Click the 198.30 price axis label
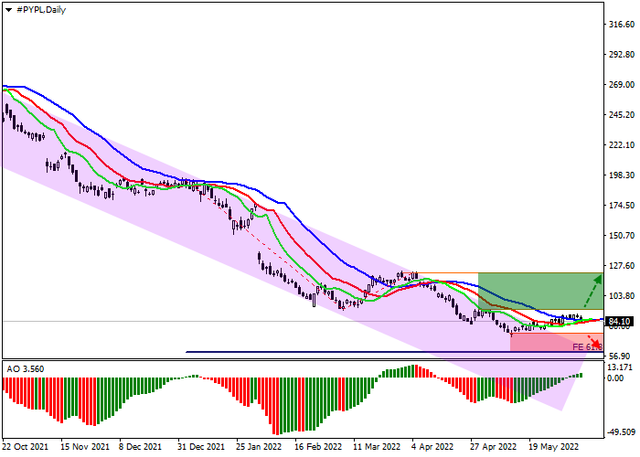Image resolution: width=640 pixels, height=457 pixels. pos(621,174)
